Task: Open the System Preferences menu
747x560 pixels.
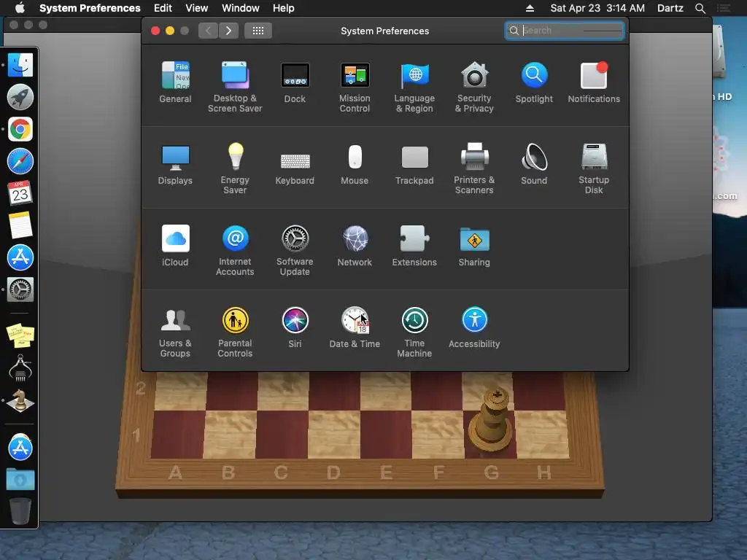Action: point(90,8)
